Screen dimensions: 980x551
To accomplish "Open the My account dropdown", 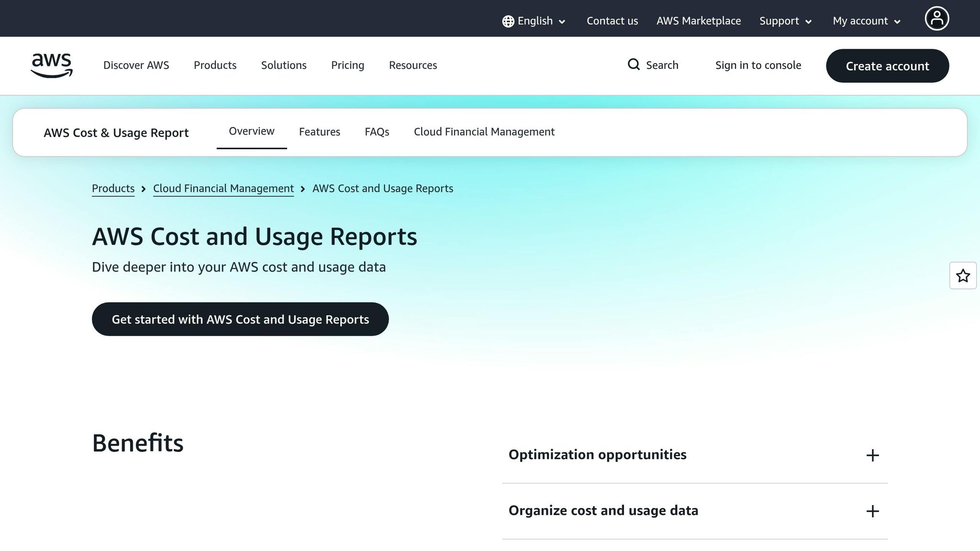I will tap(867, 21).
